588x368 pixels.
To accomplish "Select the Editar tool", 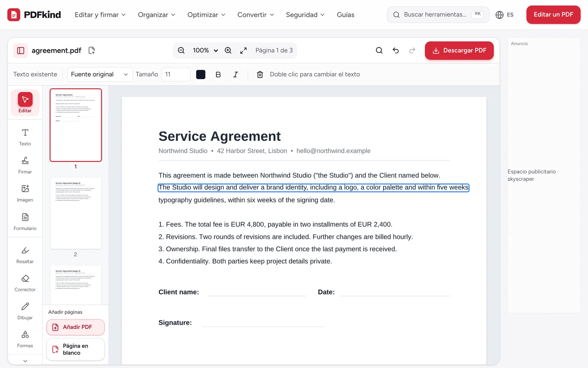I will click(25, 103).
